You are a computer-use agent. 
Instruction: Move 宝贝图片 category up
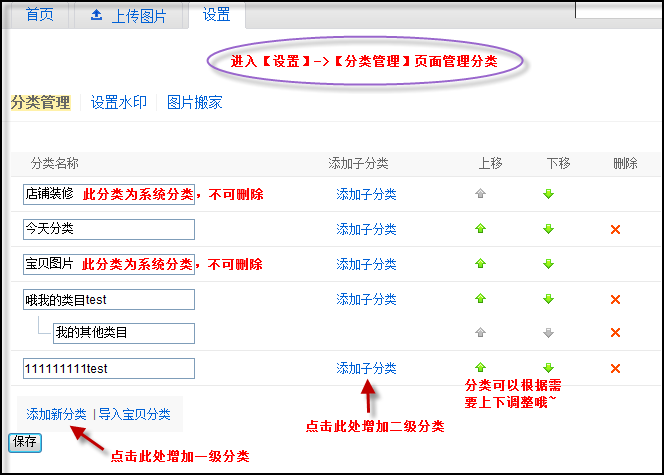click(x=481, y=264)
